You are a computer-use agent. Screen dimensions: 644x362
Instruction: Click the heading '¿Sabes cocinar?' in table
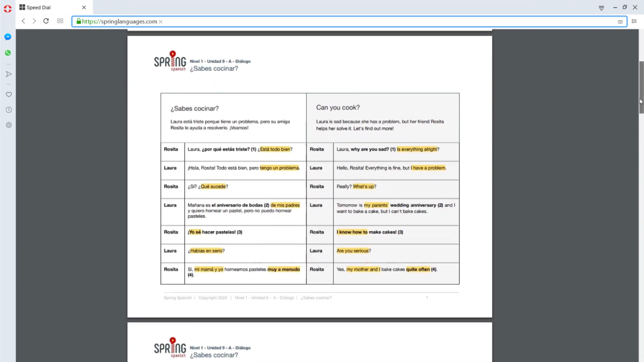[x=194, y=109]
